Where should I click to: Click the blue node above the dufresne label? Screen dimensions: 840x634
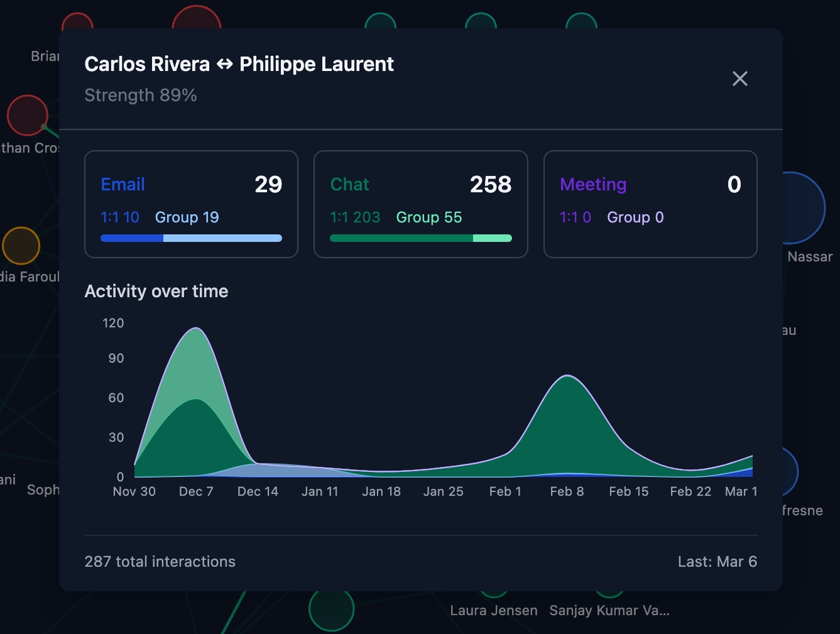(790, 471)
